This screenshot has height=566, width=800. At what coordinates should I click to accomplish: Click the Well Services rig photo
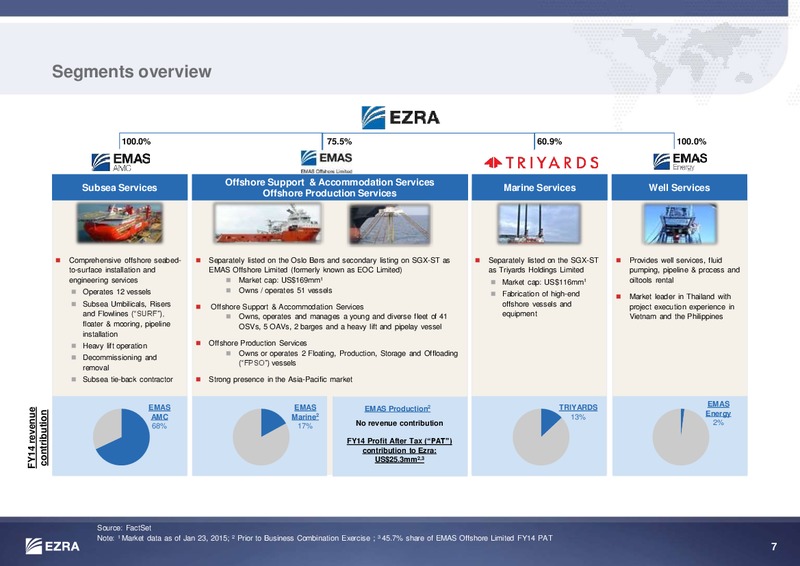click(680, 224)
